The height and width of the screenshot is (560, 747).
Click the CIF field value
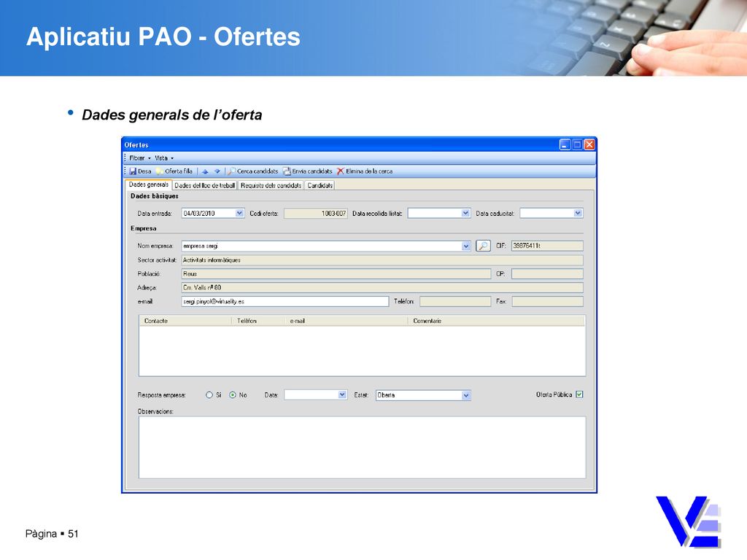coord(547,246)
